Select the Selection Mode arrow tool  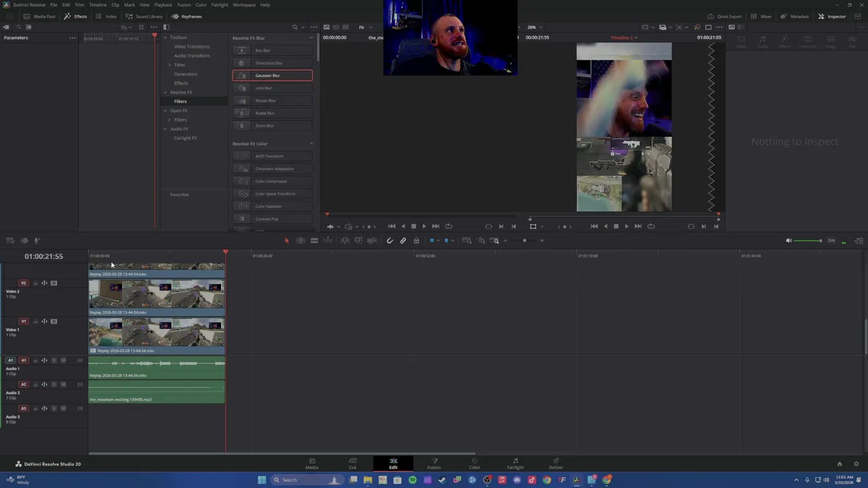pyautogui.click(x=287, y=241)
